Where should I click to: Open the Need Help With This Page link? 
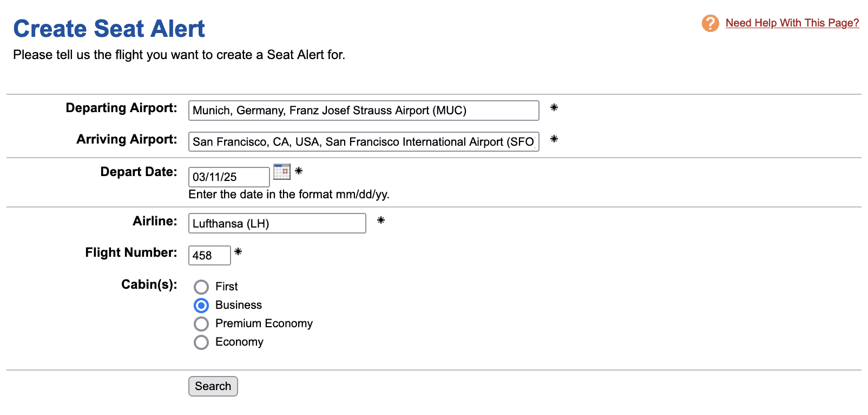[792, 23]
